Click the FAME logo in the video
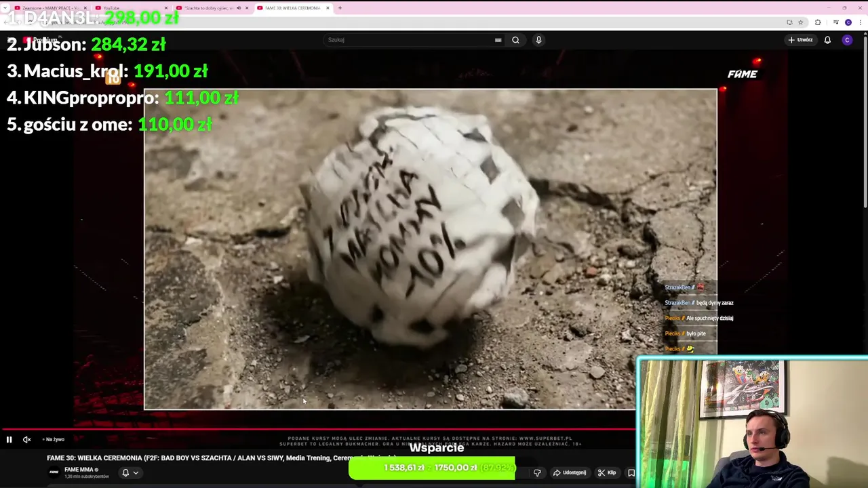The image size is (868, 488). (x=743, y=74)
